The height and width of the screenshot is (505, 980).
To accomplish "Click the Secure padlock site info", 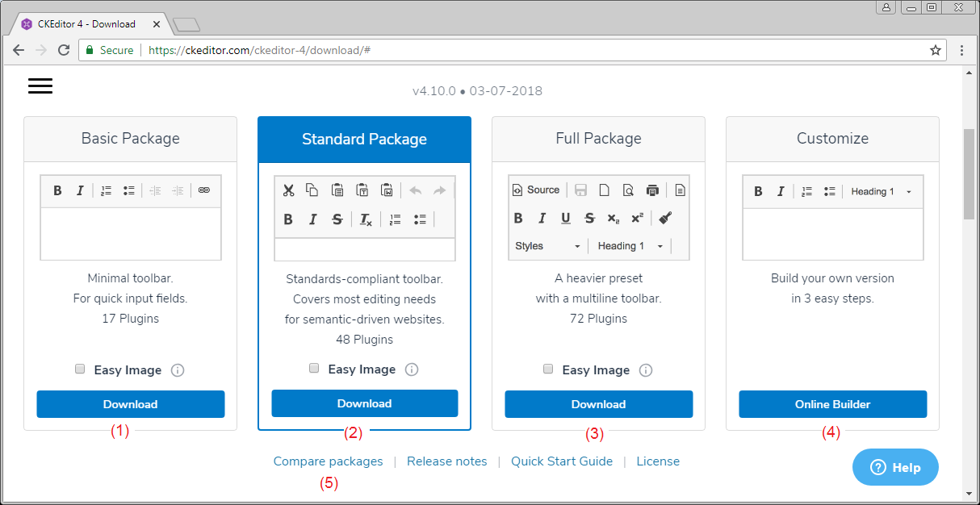I will coord(109,50).
